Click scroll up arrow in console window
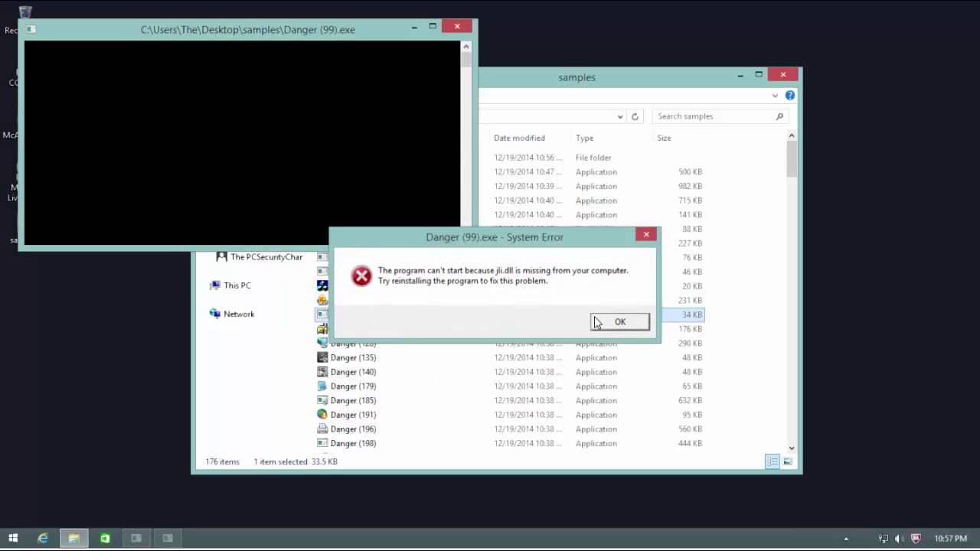This screenshot has width=980, height=551. [466, 46]
